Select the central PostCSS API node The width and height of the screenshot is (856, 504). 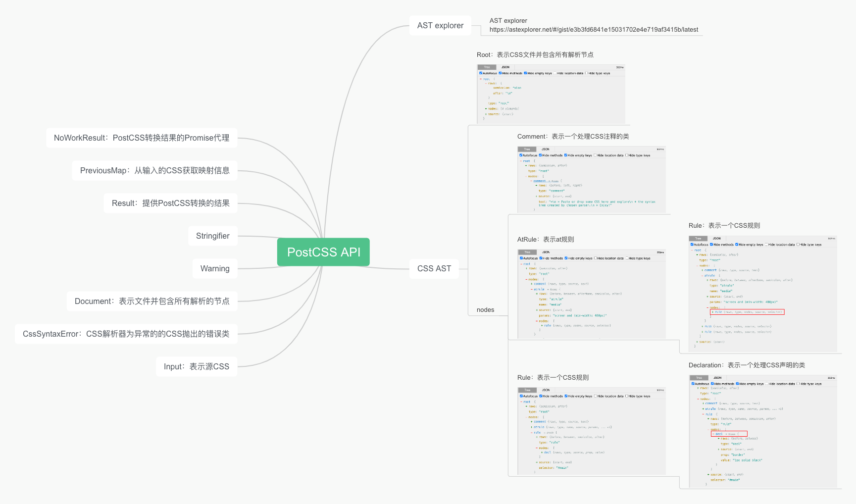tap(323, 252)
